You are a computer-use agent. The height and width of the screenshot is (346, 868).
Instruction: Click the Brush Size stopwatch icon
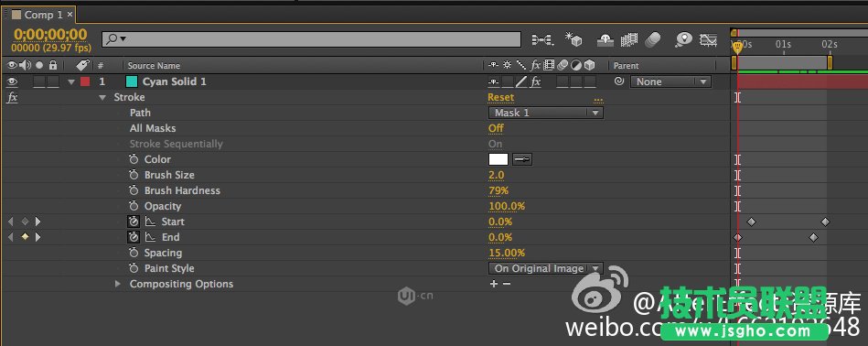point(134,175)
